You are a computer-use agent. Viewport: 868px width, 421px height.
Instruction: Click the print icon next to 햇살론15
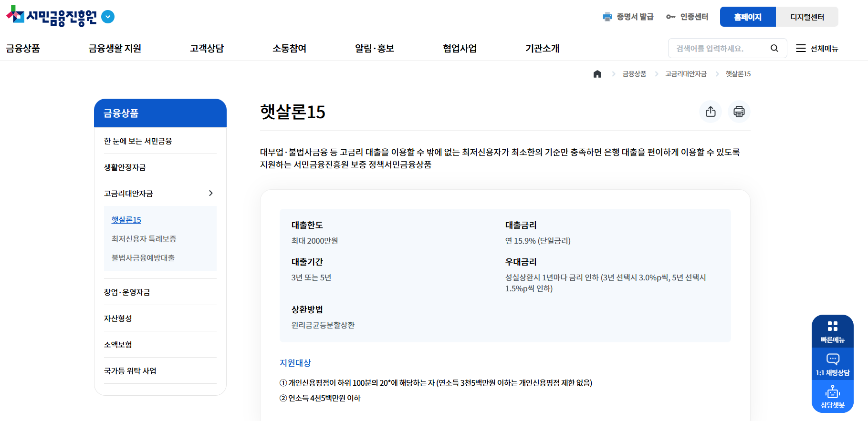click(739, 112)
